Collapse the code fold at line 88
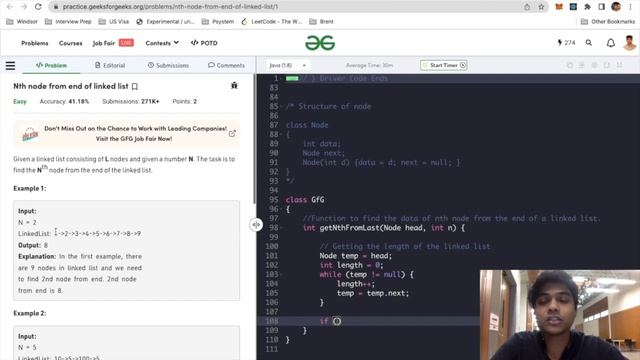The width and height of the screenshot is (640, 360). tap(282, 135)
